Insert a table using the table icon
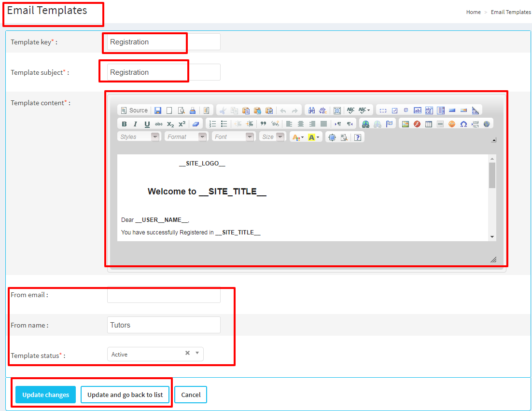Image resolution: width=532 pixels, height=411 pixels. click(x=429, y=124)
